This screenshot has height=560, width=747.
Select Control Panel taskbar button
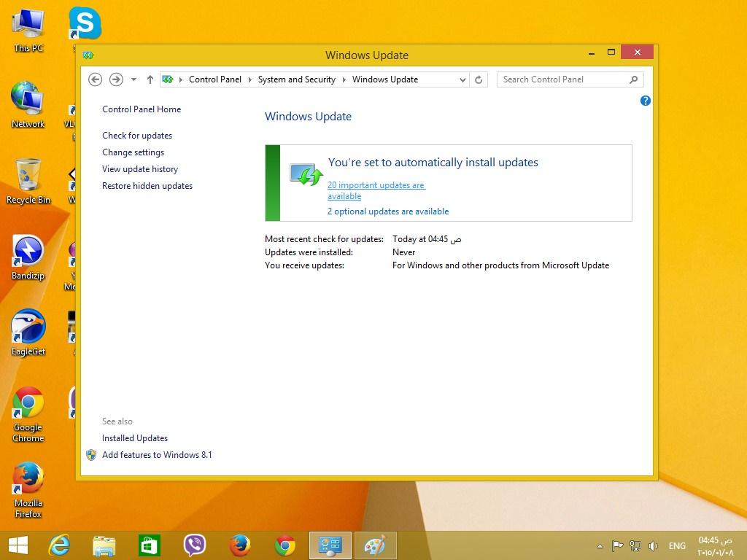pos(330,545)
